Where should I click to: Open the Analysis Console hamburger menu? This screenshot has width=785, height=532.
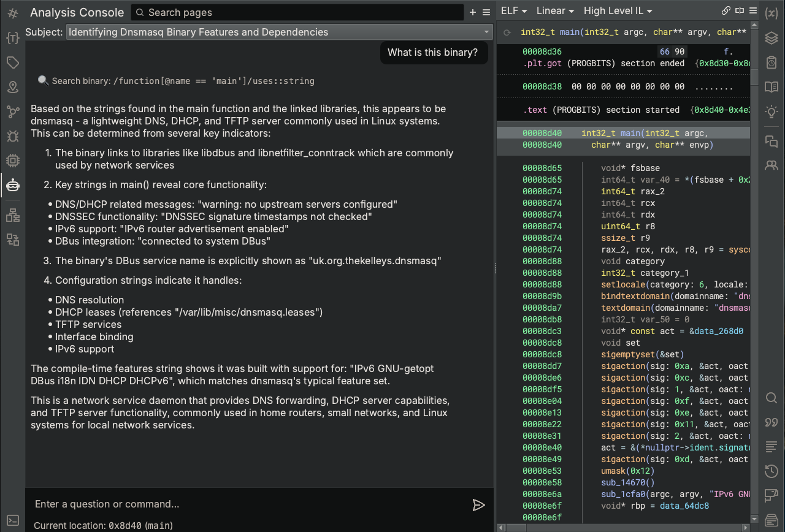486,12
